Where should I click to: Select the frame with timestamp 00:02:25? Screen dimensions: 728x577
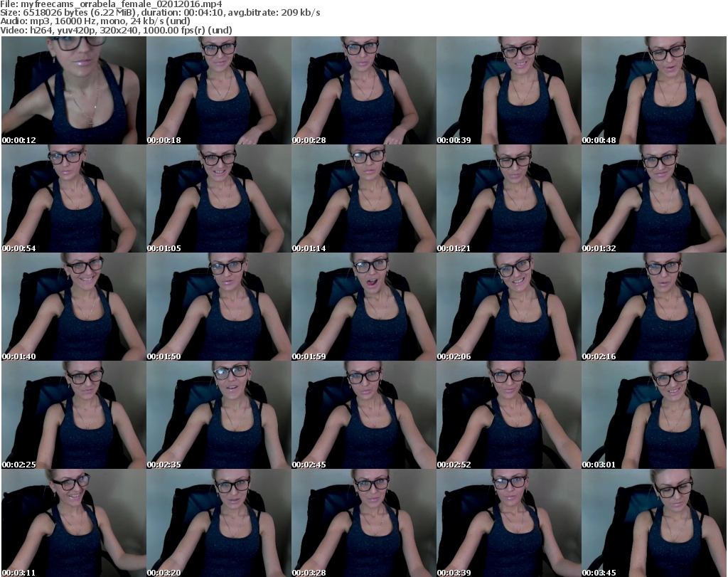pyautogui.click(x=74, y=415)
